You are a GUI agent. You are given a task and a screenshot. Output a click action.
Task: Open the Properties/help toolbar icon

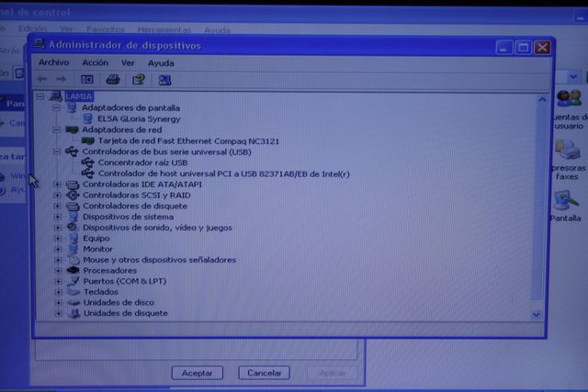pos(139,80)
